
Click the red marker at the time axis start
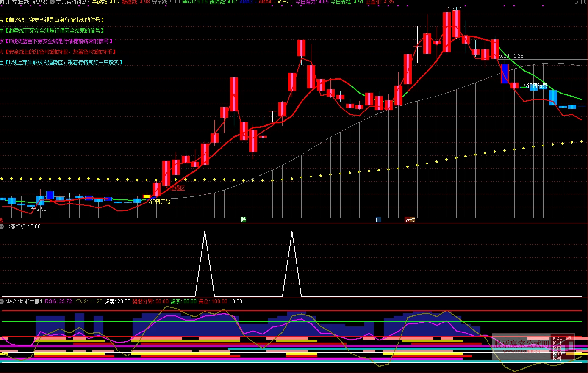point(1,220)
